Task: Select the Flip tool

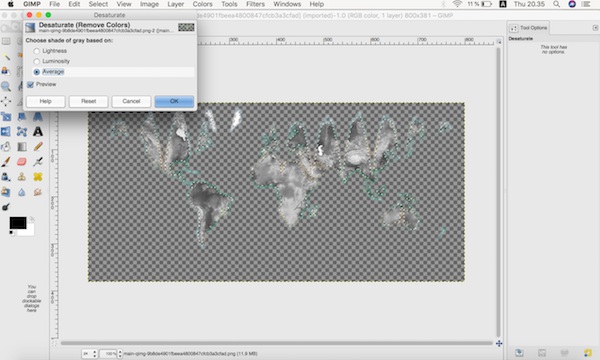Action: tap(6, 132)
